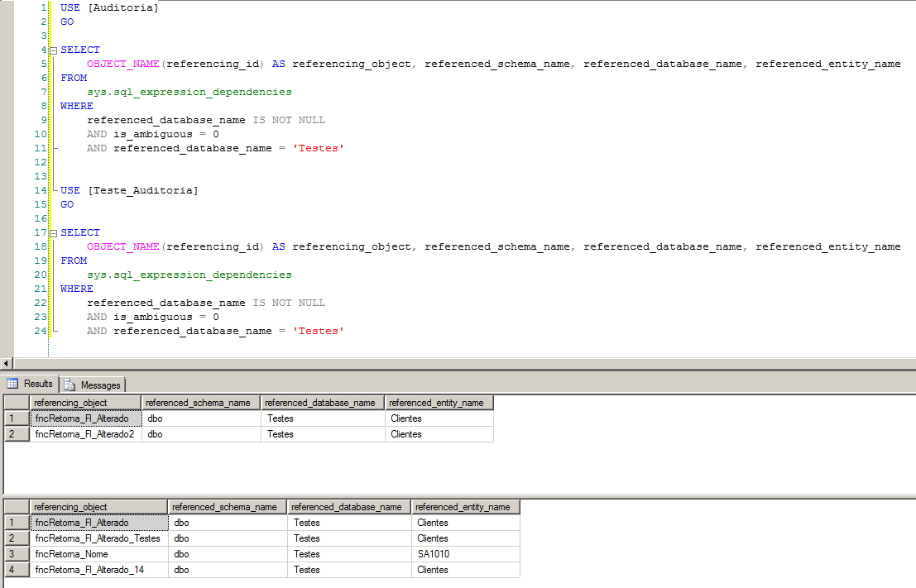Click the Results tab grid icon
This screenshot has width=916, height=588.
[x=12, y=384]
